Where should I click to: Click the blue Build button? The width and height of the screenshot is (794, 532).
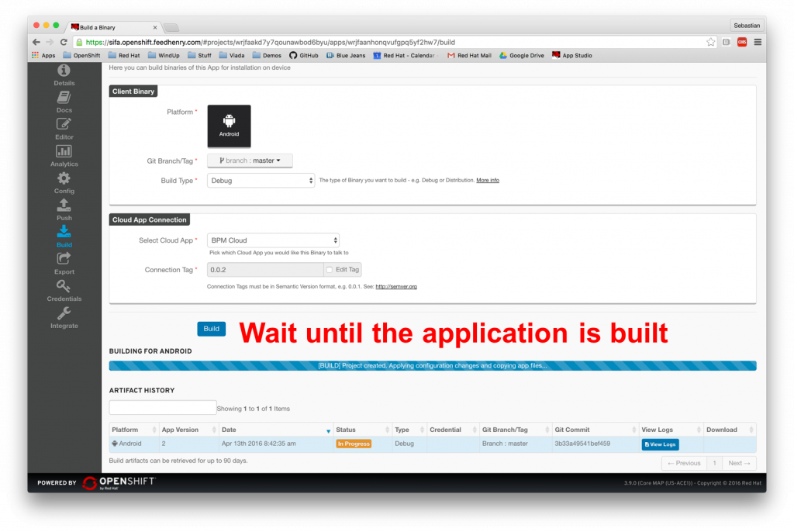[211, 329]
